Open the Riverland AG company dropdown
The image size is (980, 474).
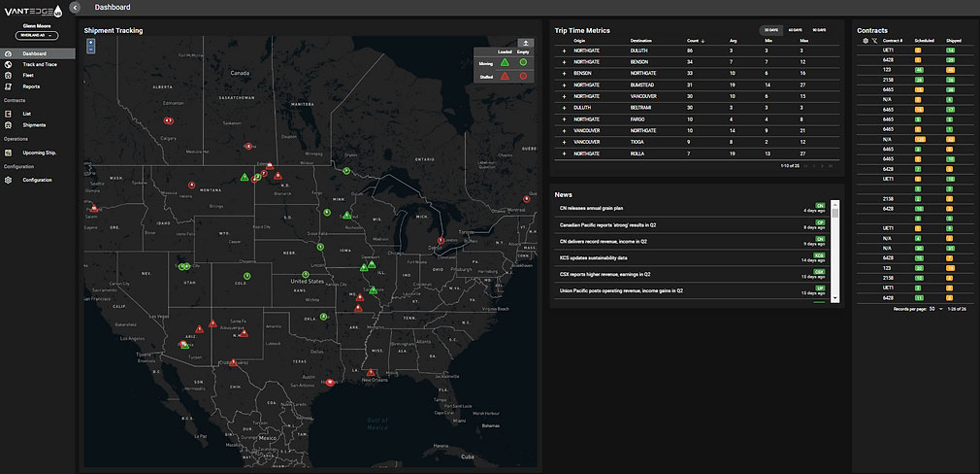37,36
